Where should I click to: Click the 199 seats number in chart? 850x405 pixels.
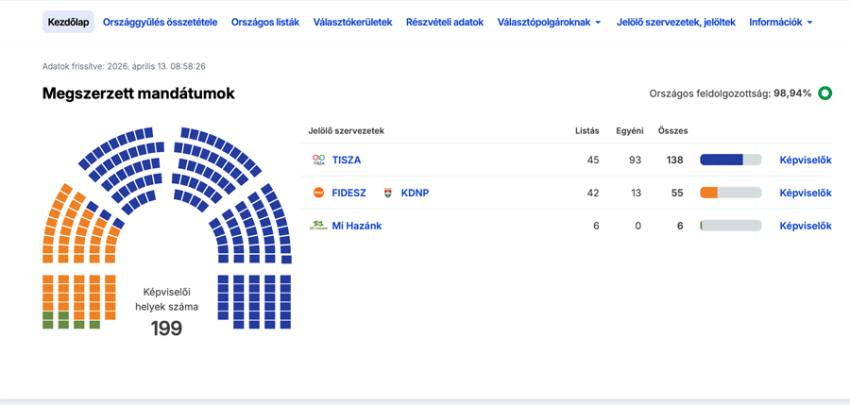(166, 328)
